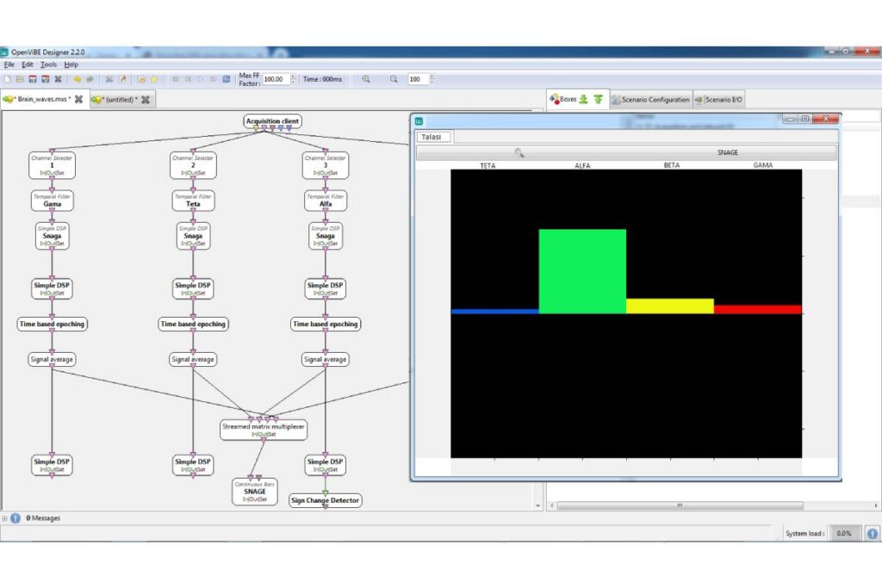Click the green ALFA bar
This screenshot has height=588, width=882.
[582, 270]
